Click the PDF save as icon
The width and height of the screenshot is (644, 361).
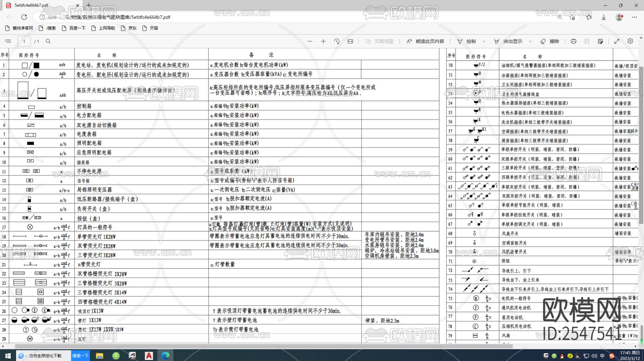point(600,41)
